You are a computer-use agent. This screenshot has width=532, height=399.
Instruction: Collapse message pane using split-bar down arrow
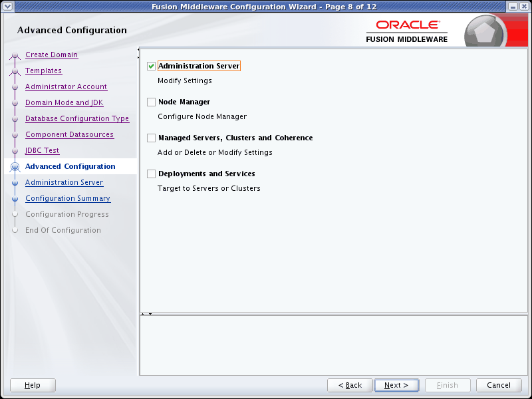click(150, 314)
